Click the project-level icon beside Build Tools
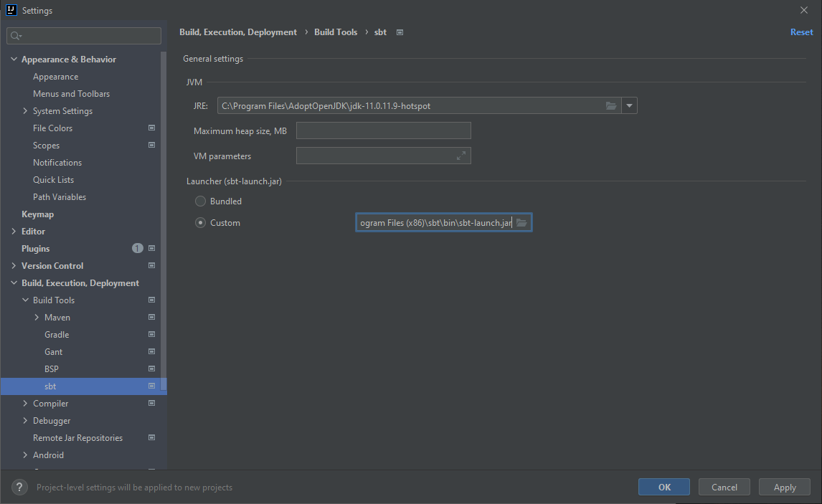The image size is (822, 504). 151,300
